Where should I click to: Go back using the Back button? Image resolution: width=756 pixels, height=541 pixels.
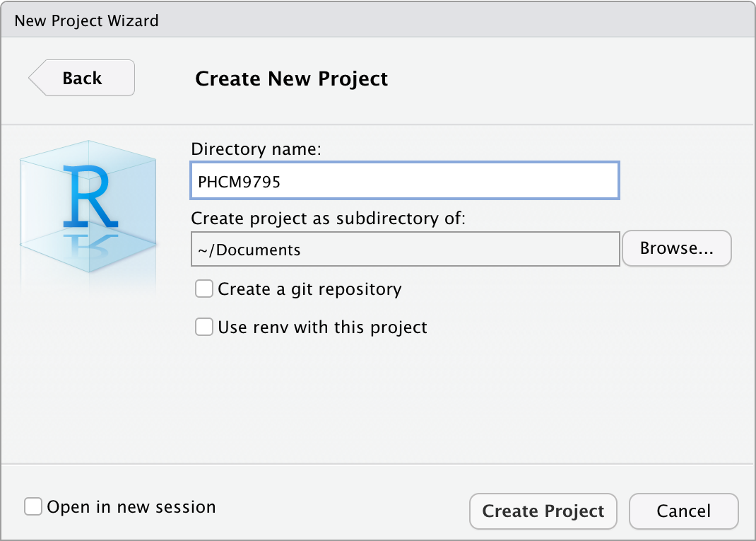click(x=82, y=78)
